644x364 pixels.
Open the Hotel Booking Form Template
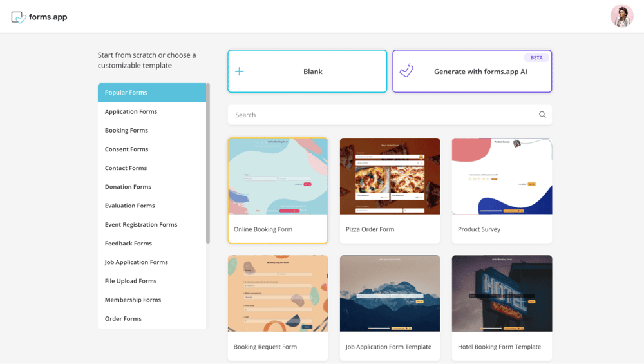(x=502, y=307)
